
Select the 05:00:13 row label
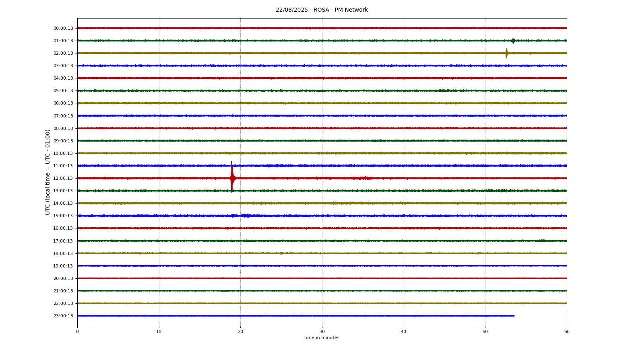[63, 90]
